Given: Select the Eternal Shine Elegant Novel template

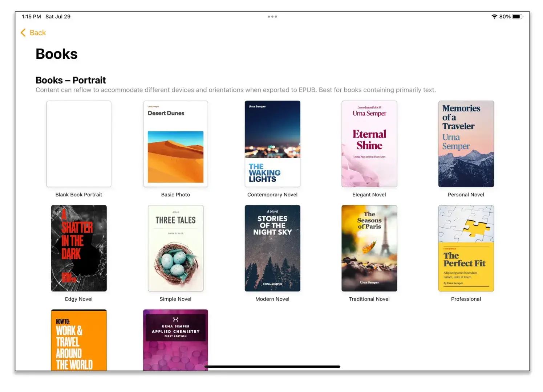Looking at the screenshot, I should point(369,144).
